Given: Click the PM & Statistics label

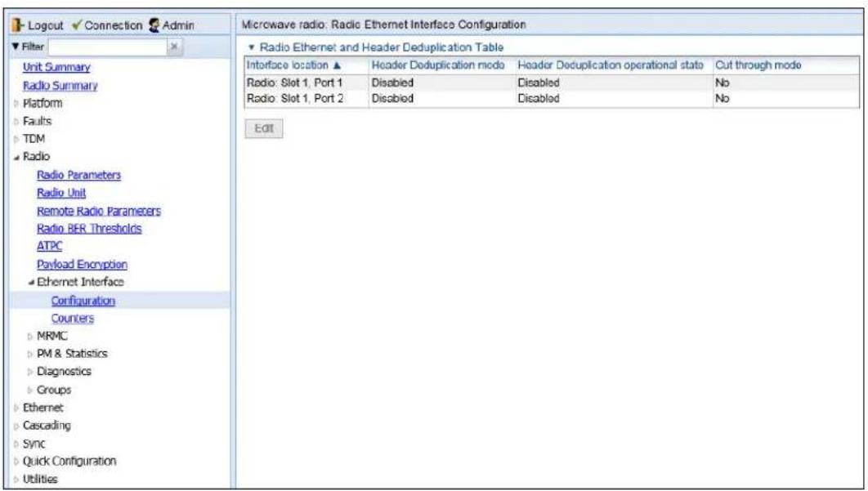Looking at the screenshot, I should (72, 354).
